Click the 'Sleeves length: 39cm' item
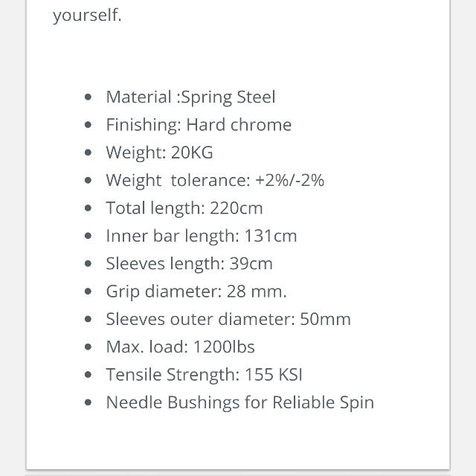This screenshot has height=476, width=476. coord(189,264)
